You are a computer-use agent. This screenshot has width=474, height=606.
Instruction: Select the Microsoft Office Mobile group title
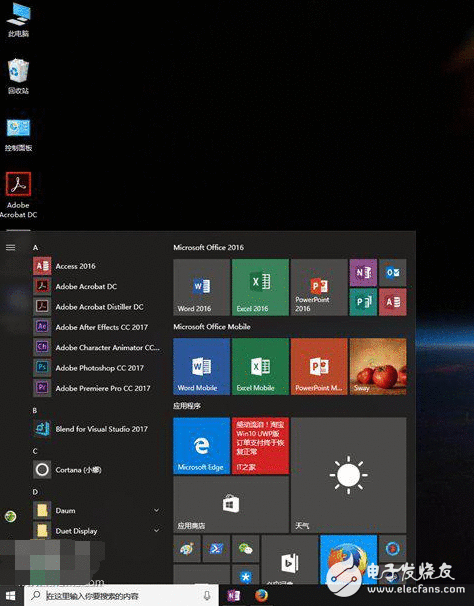211,327
